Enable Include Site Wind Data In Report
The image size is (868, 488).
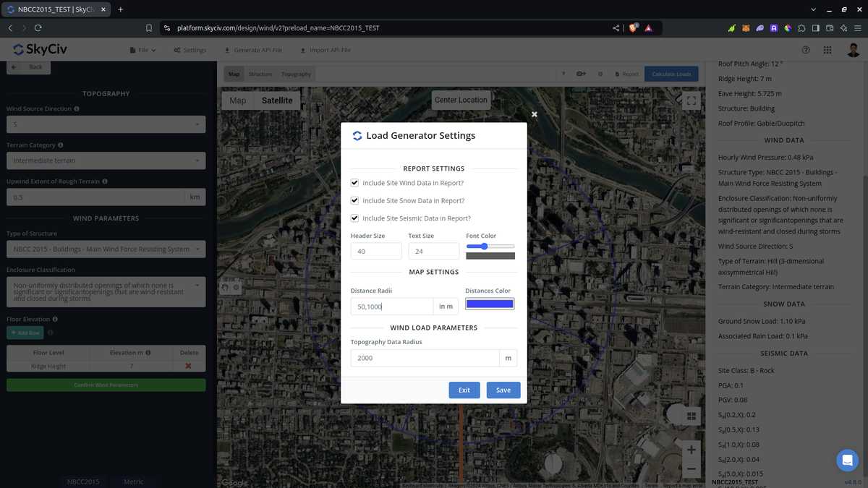(x=354, y=182)
